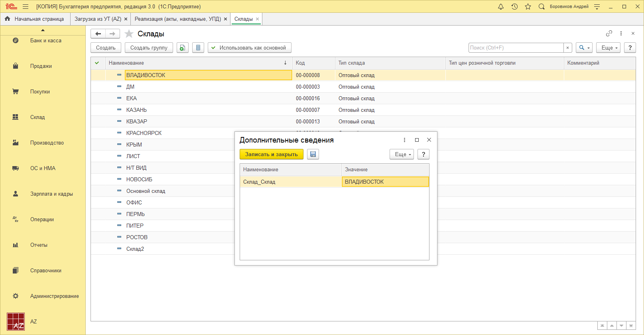Navigate back with the left arrow
This screenshot has height=335, width=644.
(x=98, y=34)
